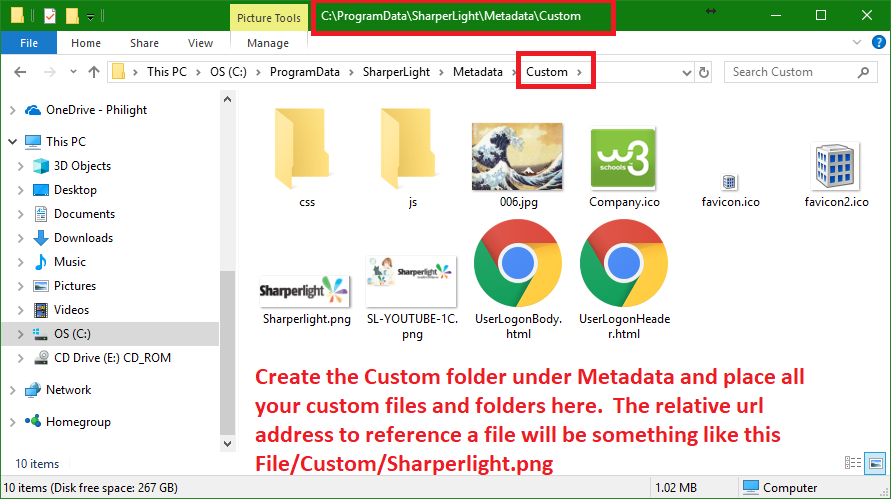The width and height of the screenshot is (891, 499).
Task: Select Homegroup in navigation pane
Action: pyautogui.click(x=78, y=422)
